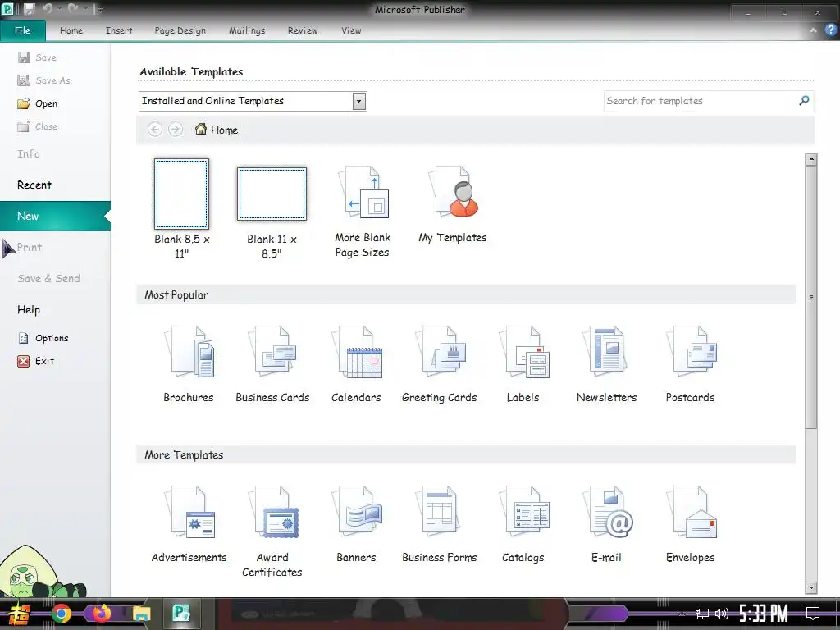Viewport: 840px width, 630px height.
Task: Open the Labels template category
Action: pyautogui.click(x=523, y=364)
